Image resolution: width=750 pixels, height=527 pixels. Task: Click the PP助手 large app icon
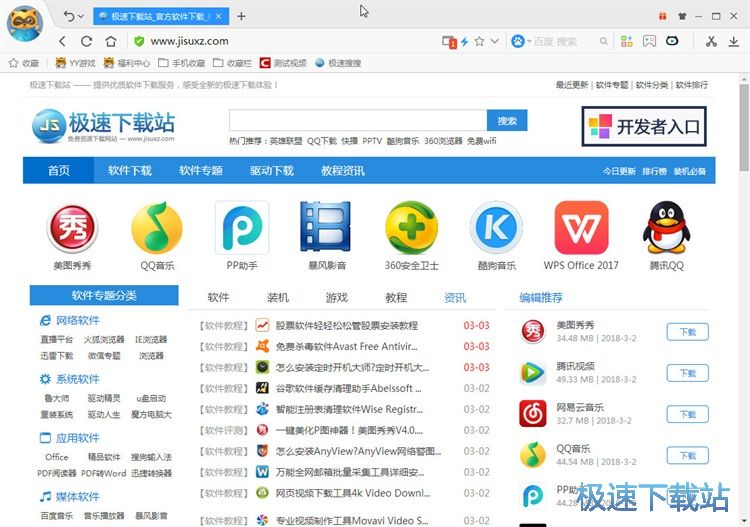click(242, 228)
